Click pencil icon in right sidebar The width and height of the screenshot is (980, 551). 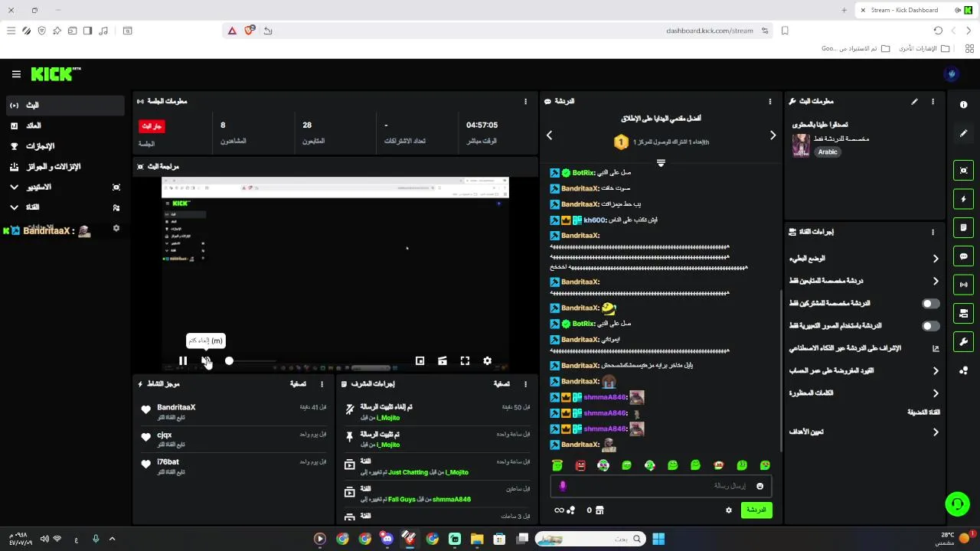(x=963, y=133)
